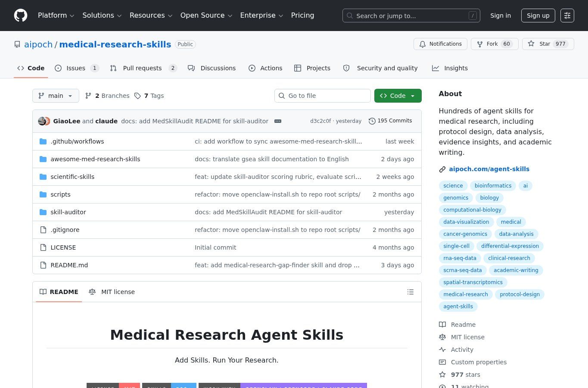
Task: Open the README.md file icon
Action: 43,265
